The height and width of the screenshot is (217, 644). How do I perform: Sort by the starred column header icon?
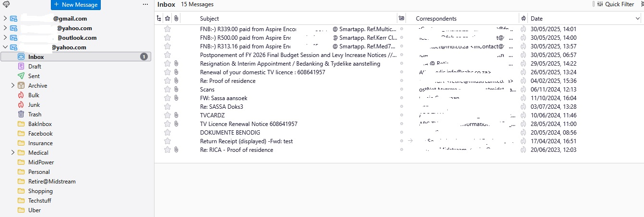coord(167,19)
